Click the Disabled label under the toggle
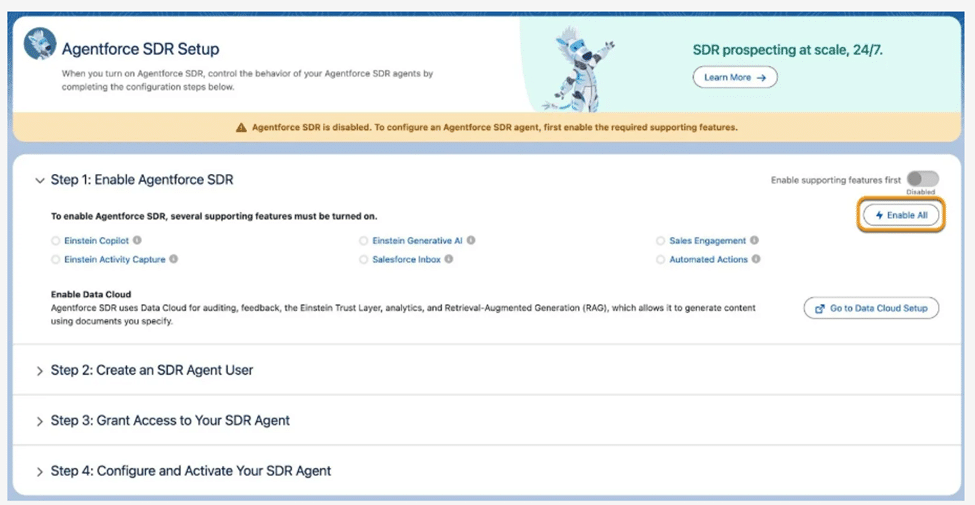 (920, 192)
